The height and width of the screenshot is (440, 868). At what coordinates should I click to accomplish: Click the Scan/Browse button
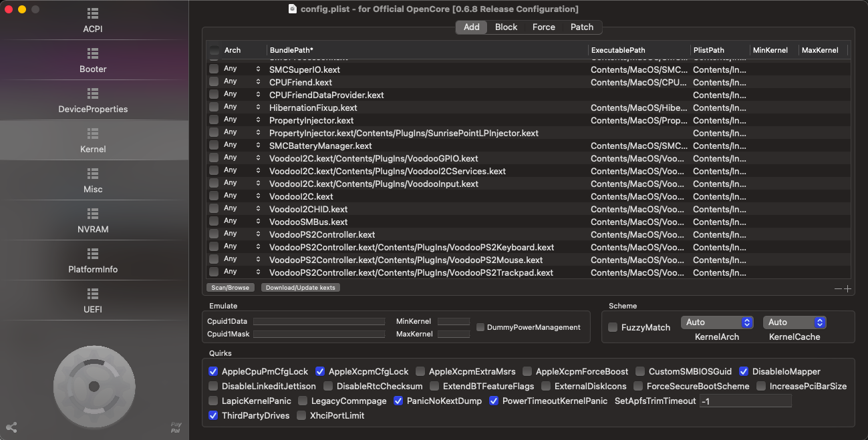[229, 288]
